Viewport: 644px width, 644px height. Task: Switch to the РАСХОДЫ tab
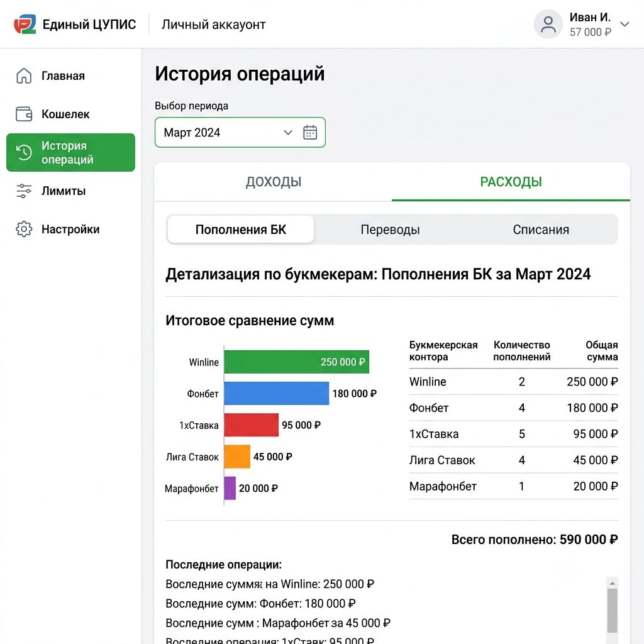(x=511, y=182)
